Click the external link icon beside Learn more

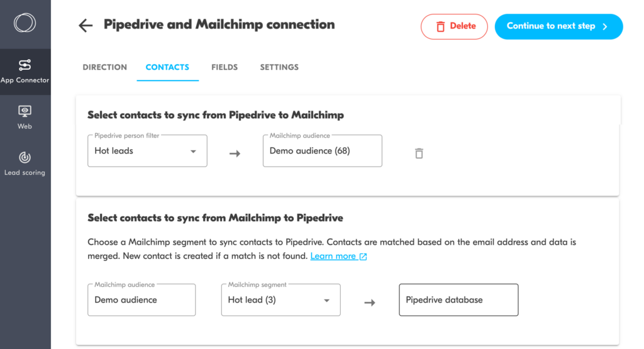[x=363, y=257]
